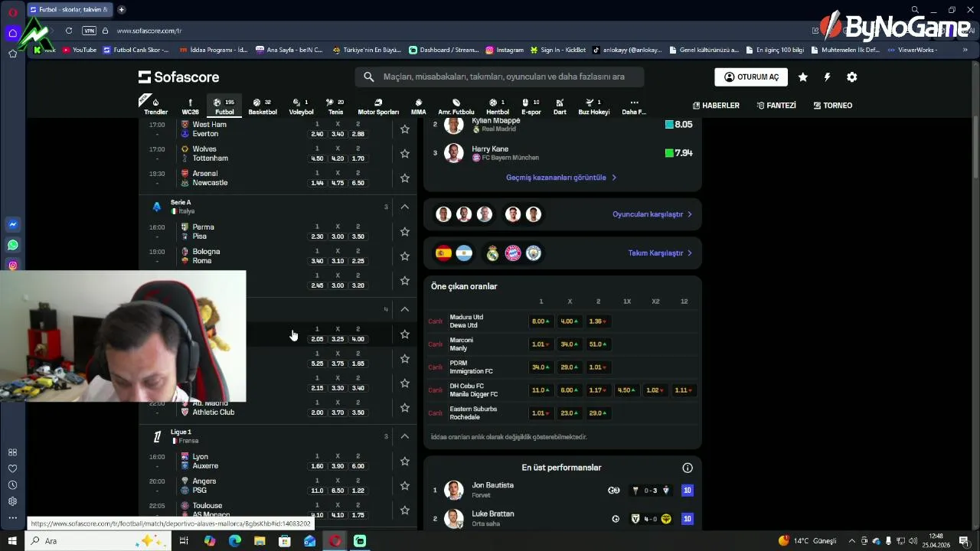Select 4.50 1X odds for DH Cebu FC
Viewport: 980px width, 551px height.
click(626, 390)
